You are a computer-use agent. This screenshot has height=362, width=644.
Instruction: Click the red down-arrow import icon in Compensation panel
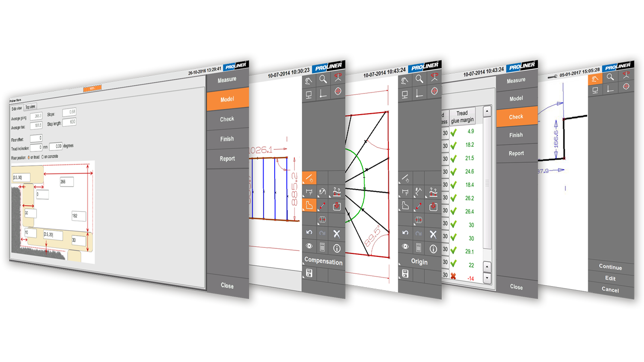[x=337, y=206]
